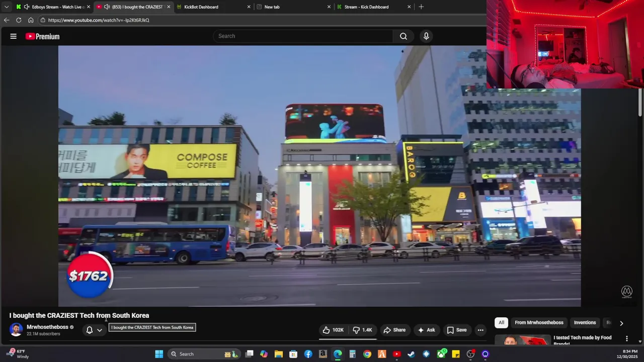Mute audio on the Edboys Stream tab
The image size is (644, 362).
click(x=27, y=7)
